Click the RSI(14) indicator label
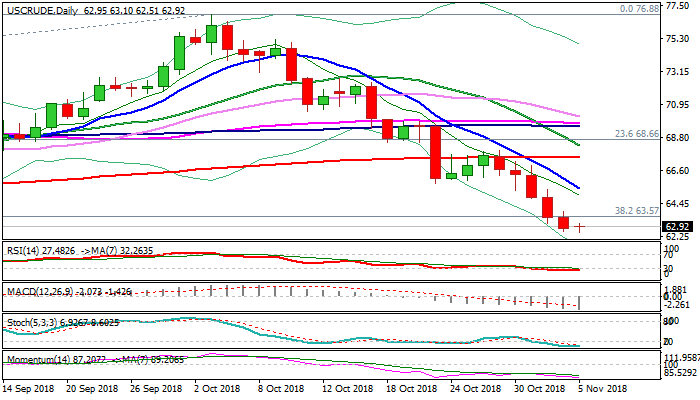The image size is (700, 400). tap(22, 248)
